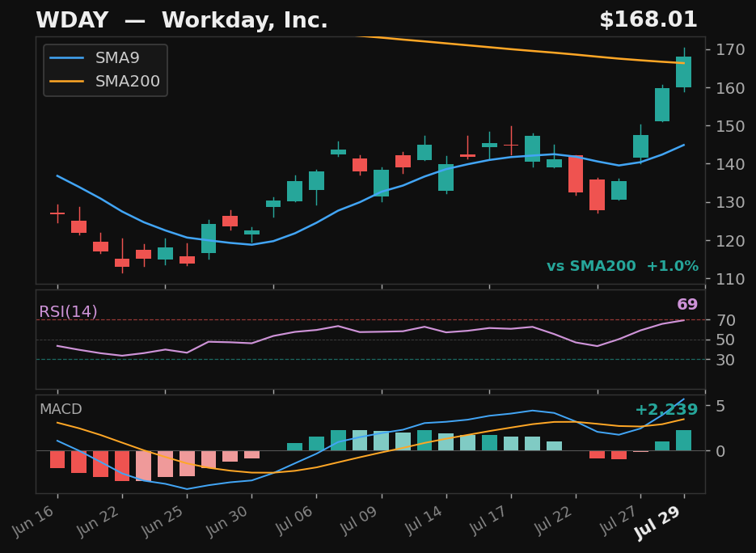Click the 170 price axis label

click(x=730, y=49)
